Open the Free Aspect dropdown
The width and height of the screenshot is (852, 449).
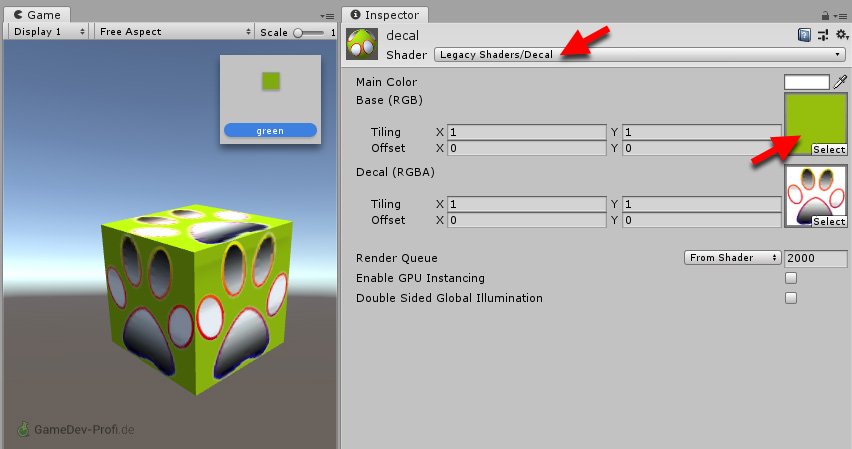tap(175, 32)
